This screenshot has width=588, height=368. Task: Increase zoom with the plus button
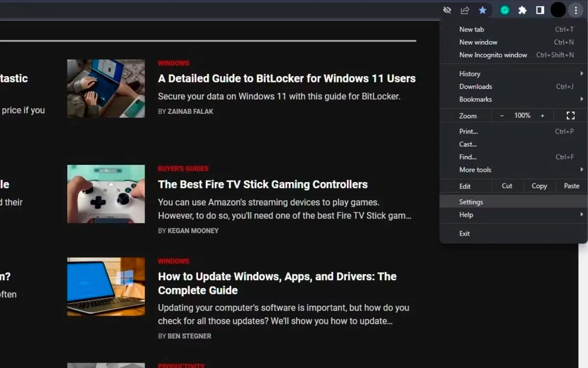point(542,116)
